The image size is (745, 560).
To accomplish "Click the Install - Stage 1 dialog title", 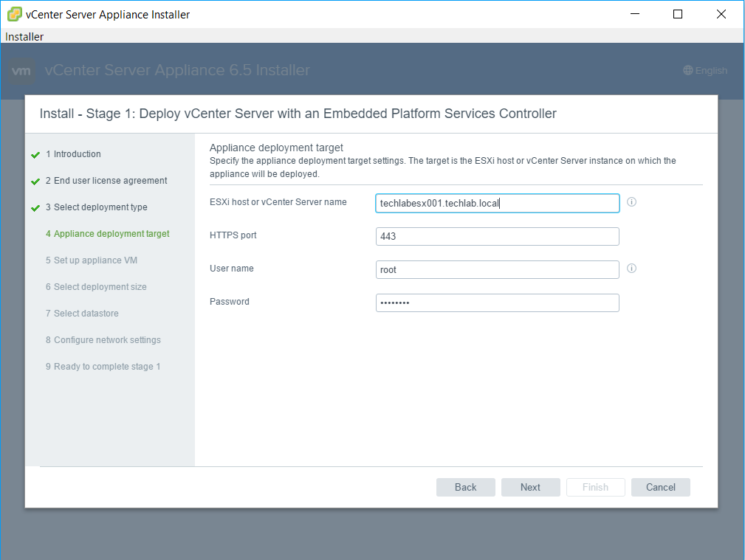I will [x=298, y=114].
